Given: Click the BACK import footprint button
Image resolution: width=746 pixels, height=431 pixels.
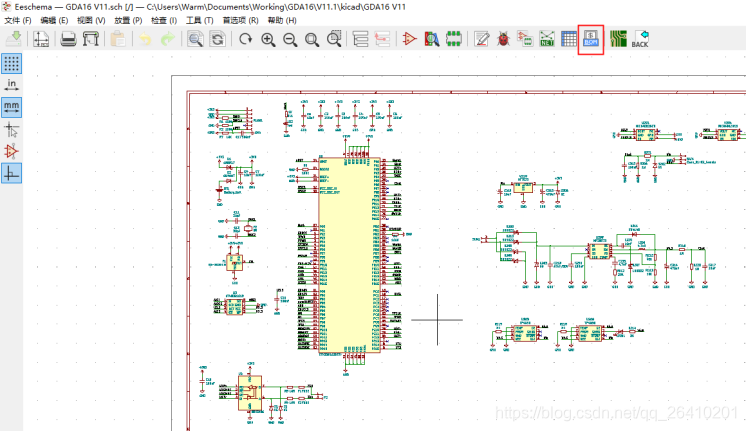Looking at the screenshot, I should pyautogui.click(x=640, y=39).
